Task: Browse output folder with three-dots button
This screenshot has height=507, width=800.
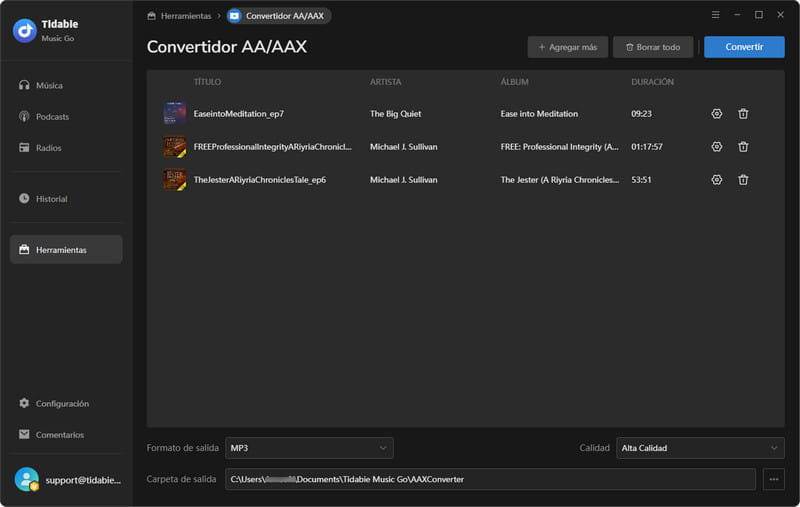Action: point(773,479)
